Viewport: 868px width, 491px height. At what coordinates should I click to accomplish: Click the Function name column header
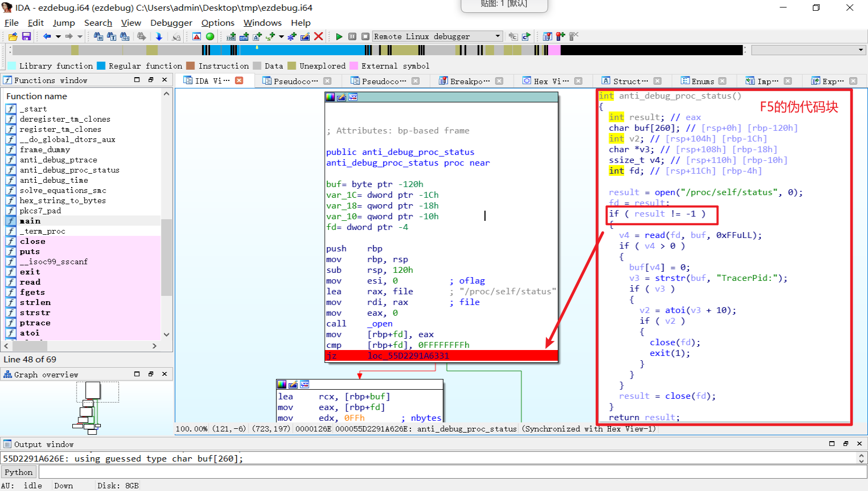(x=36, y=96)
